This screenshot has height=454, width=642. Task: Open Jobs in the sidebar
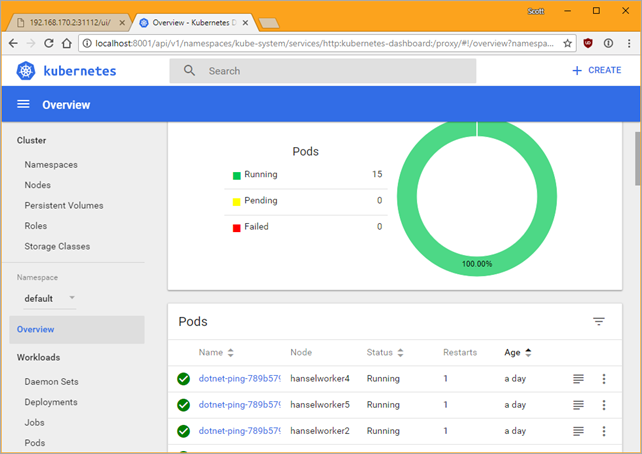click(34, 422)
